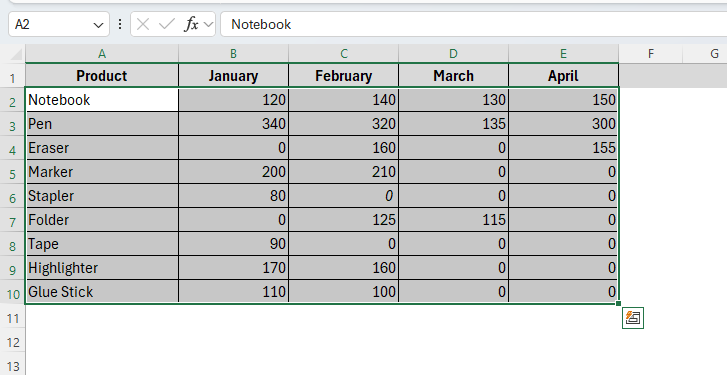Select column C header
The height and width of the screenshot is (375, 727).
[x=344, y=54]
